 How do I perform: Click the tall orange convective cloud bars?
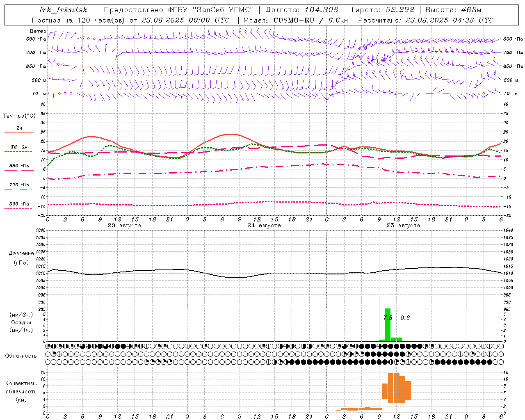(396, 388)
